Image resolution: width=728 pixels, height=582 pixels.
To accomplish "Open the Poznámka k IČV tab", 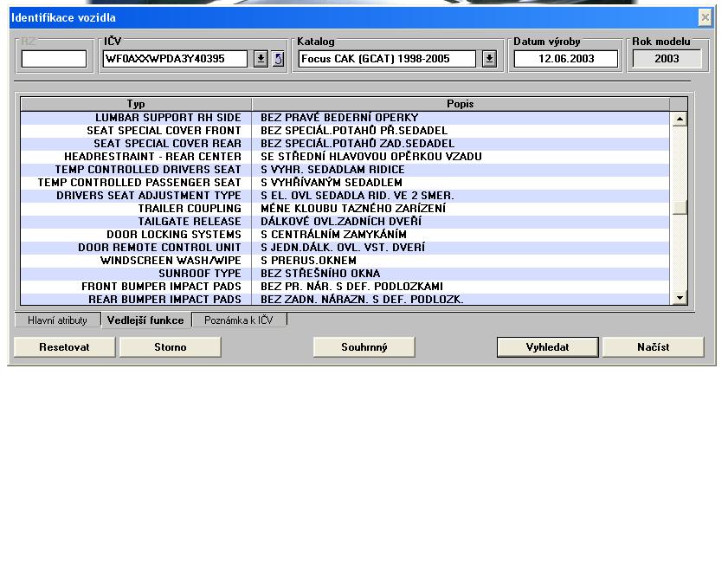I will pyautogui.click(x=238, y=320).
